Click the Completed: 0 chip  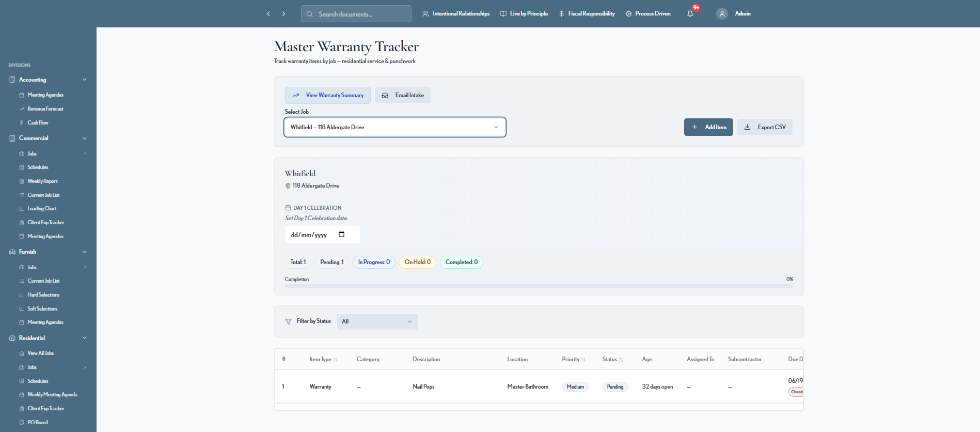(462, 263)
